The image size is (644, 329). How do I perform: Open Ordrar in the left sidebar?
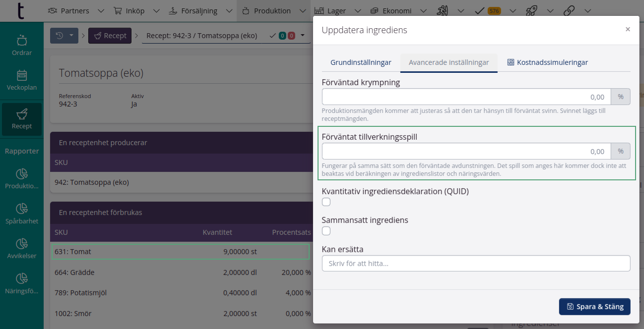coord(21,45)
